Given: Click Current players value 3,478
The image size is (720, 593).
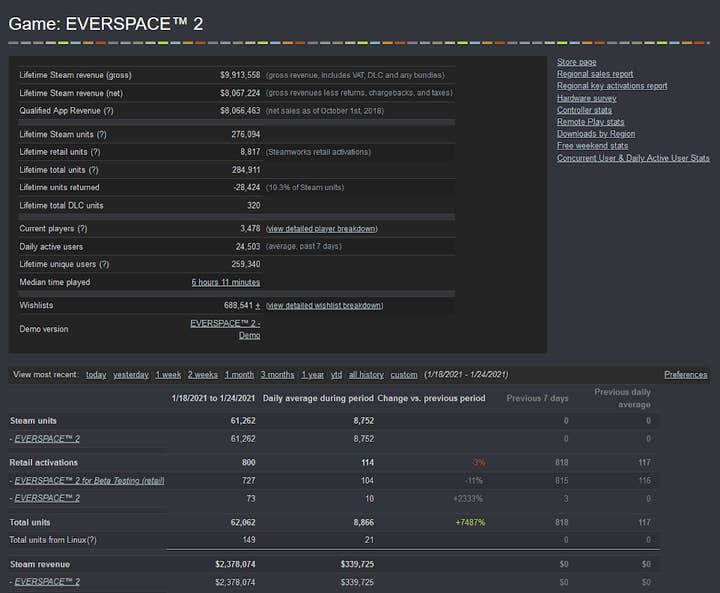Looking at the screenshot, I should tap(250, 229).
